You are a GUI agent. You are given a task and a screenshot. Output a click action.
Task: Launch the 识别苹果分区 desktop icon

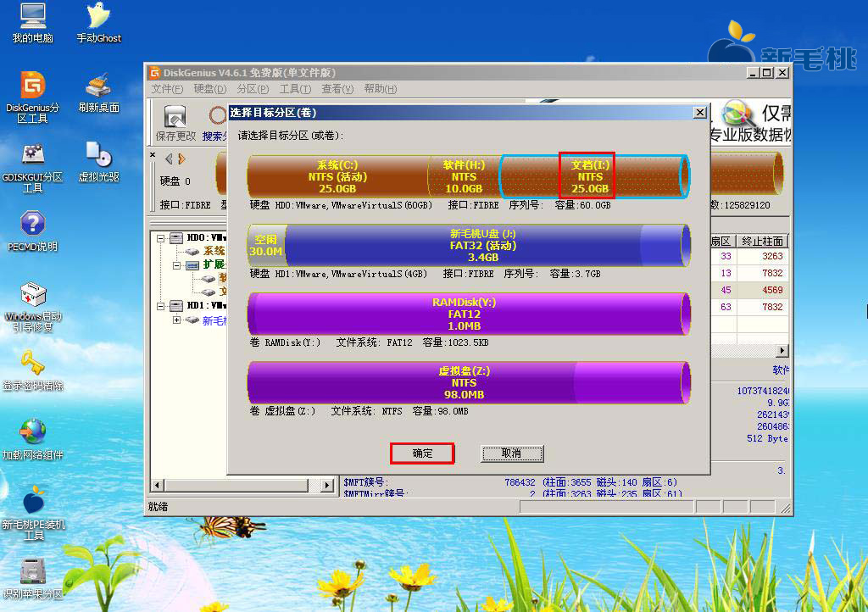coord(33,579)
